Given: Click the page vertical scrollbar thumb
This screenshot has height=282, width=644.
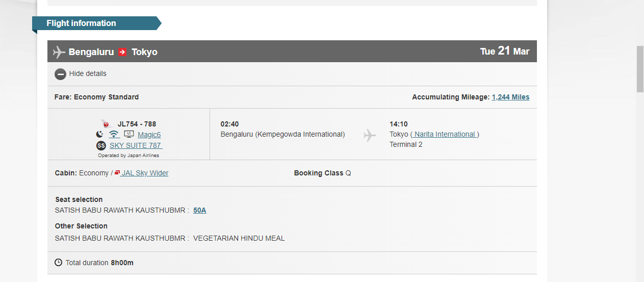Looking at the screenshot, I should click(x=640, y=69).
